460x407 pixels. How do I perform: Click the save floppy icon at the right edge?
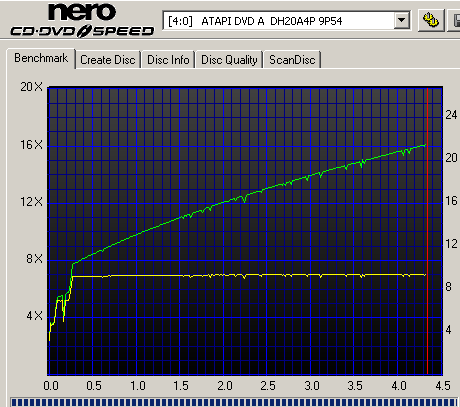[x=454, y=20]
